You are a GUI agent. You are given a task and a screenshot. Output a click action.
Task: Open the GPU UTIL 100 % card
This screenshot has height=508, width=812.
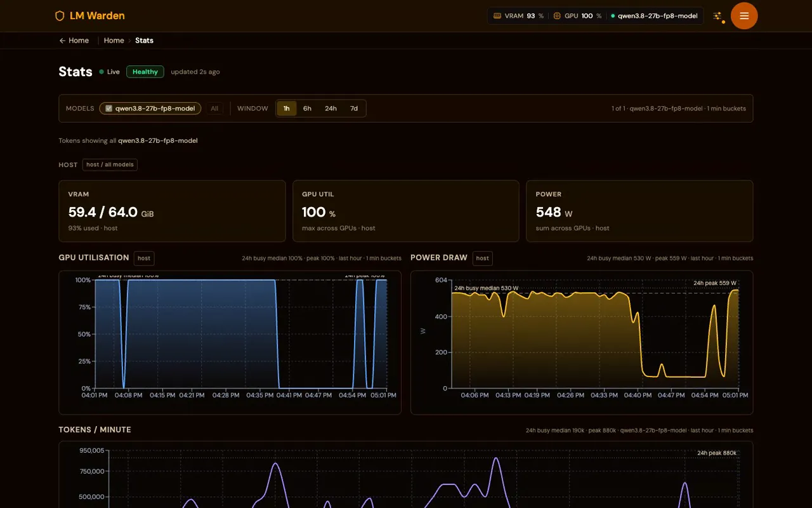click(406, 211)
